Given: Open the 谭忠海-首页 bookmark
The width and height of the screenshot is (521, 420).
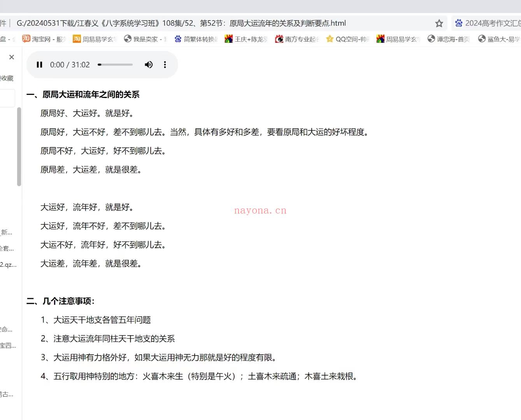Looking at the screenshot, I should pyautogui.click(x=449, y=39).
